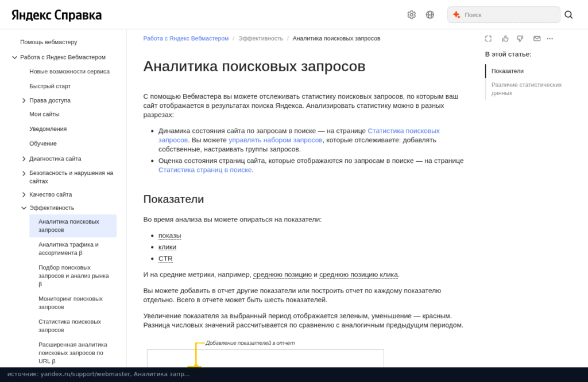Image resolution: width=588 pixels, height=382 pixels.
Task: Select Аналитика поисковых запросов sidebar item
Action: point(73,226)
